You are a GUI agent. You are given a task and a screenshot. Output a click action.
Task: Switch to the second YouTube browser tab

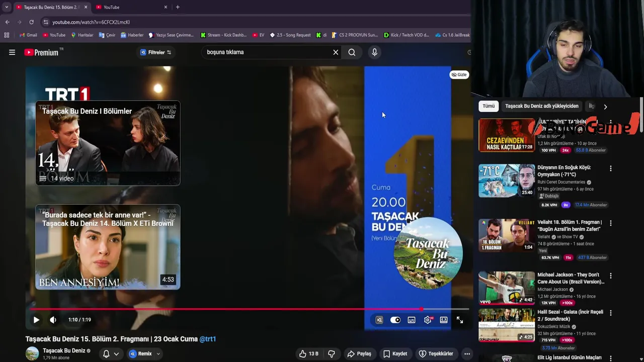pyautogui.click(x=132, y=7)
